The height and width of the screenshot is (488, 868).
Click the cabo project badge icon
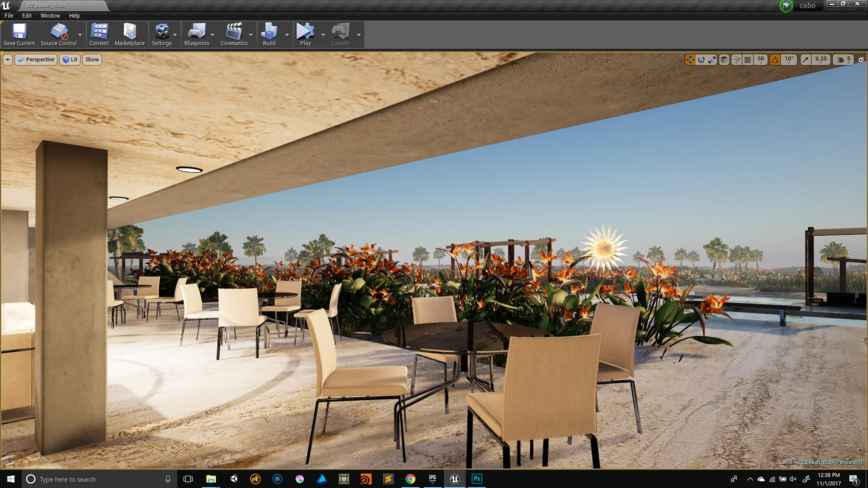click(x=786, y=6)
